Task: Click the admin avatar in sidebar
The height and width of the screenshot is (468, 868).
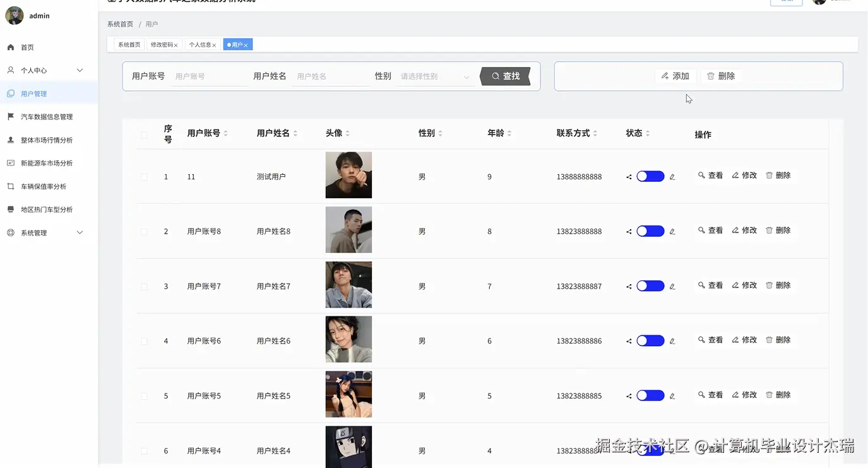Action: click(x=15, y=16)
